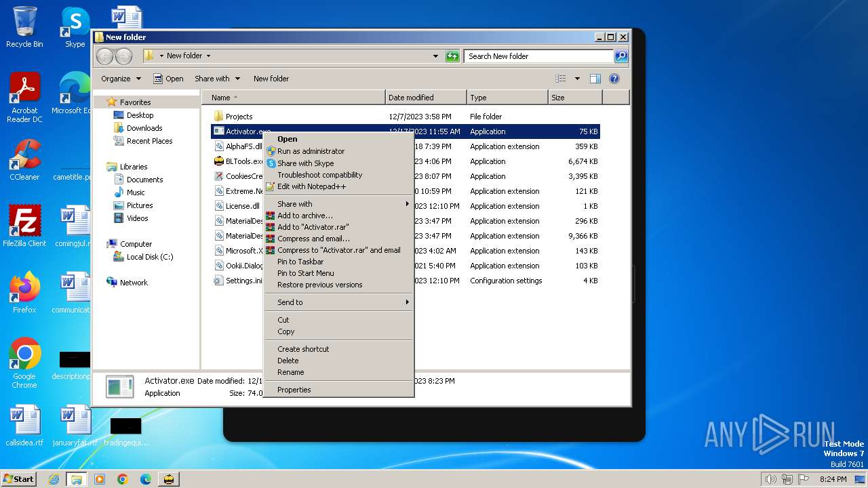
Task: Select Pin to Start Menu
Action: [x=338, y=273]
